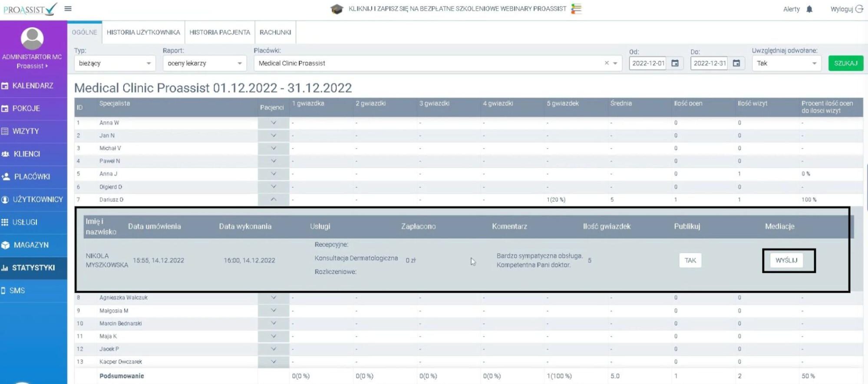Open the graduation cap webinar icon
868x384 pixels.
pos(337,9)
